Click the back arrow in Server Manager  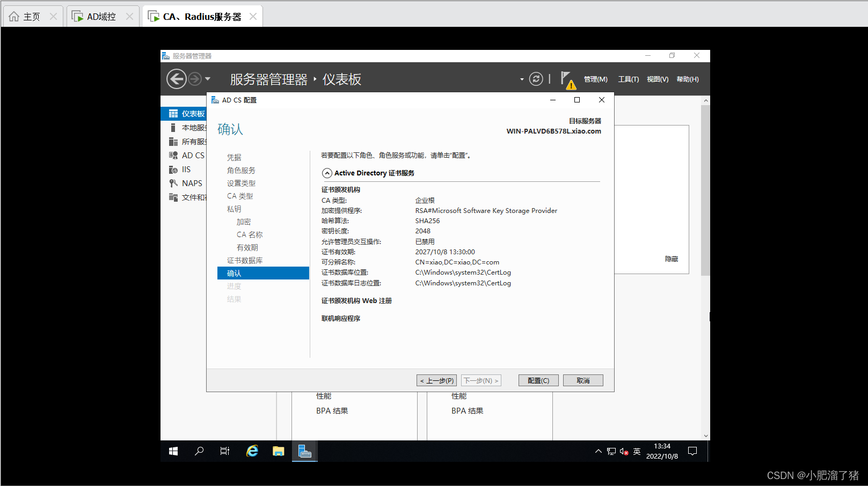coord(176,79)
